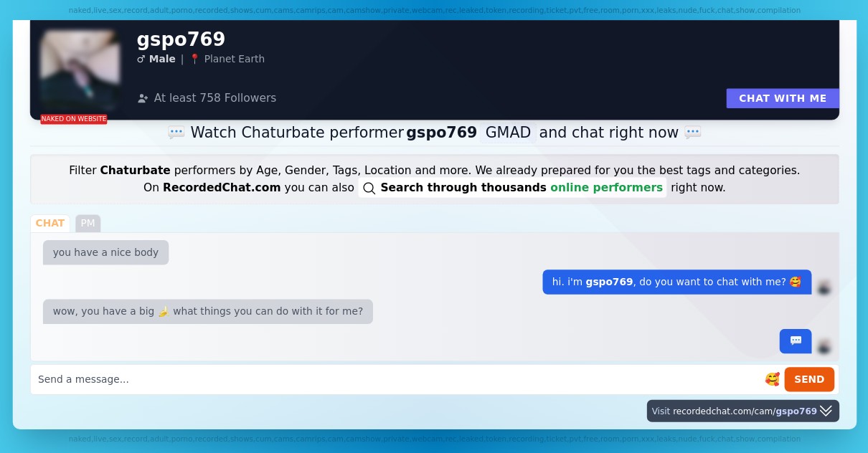
Task: Open the emoji picker beside SEND
Action: [772, 379]
